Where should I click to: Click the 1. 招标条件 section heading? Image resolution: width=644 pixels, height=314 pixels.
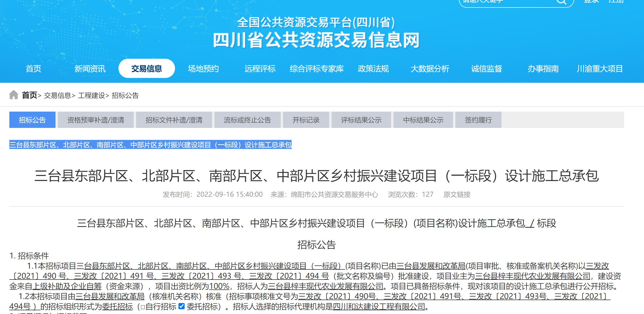point(29,256)
